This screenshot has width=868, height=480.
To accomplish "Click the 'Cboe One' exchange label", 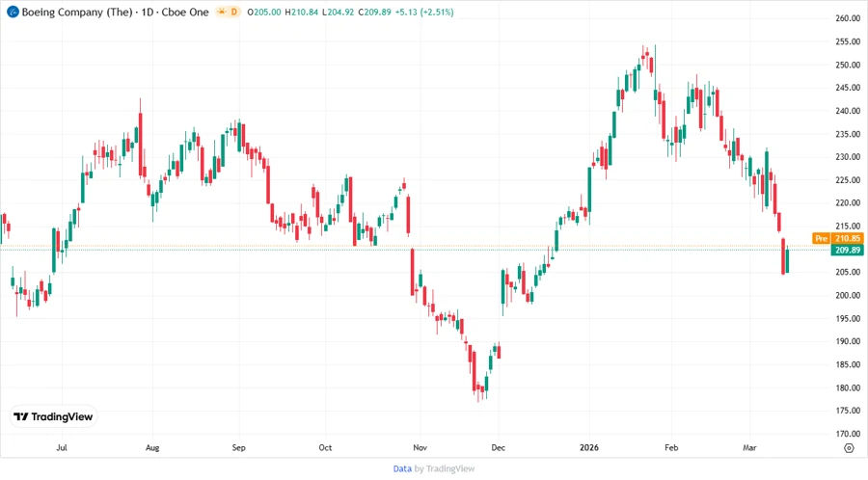I will tap(185, 12).
